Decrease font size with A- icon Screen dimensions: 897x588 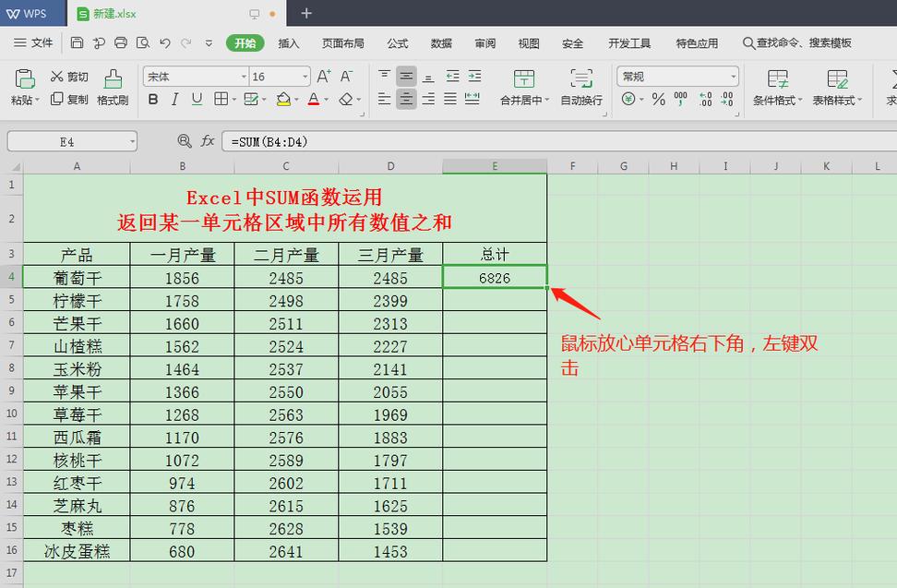click(x=347, y=76)
